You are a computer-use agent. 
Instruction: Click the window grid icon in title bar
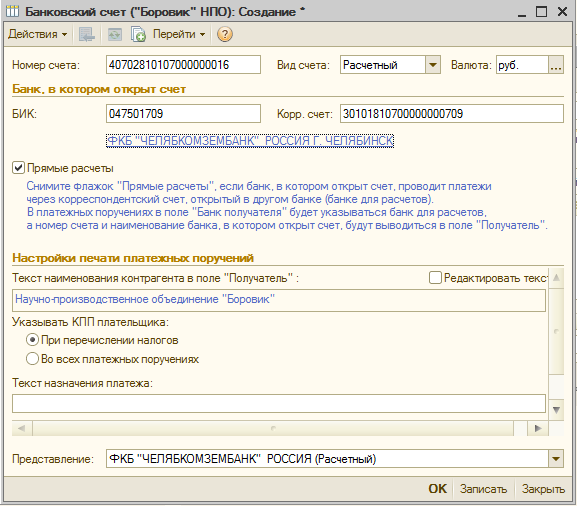pos(12,11)
